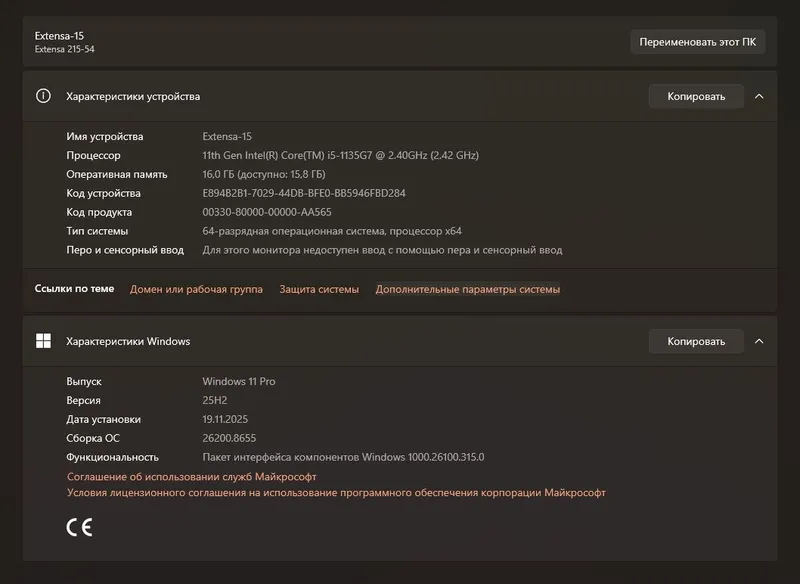Click the Характеристики устройства header title
The image size is (800, 584).
(133, 96)
